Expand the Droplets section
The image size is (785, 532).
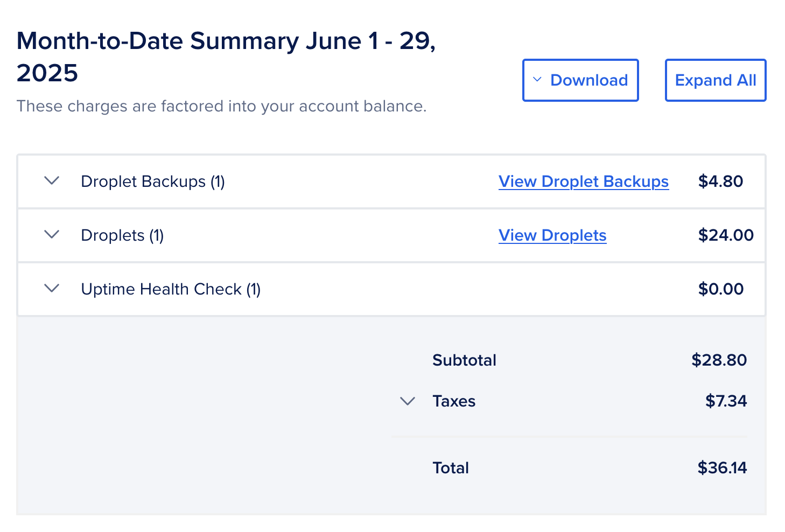pos(52,235)
